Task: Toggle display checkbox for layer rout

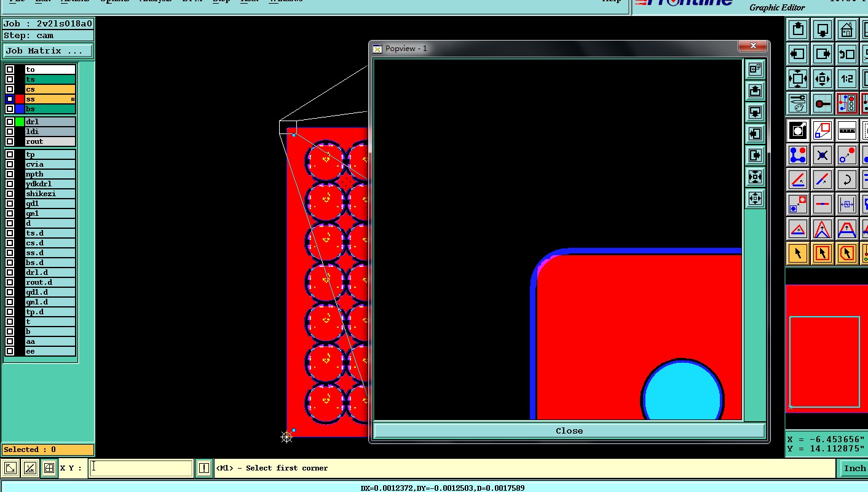Action: point(10,141)
